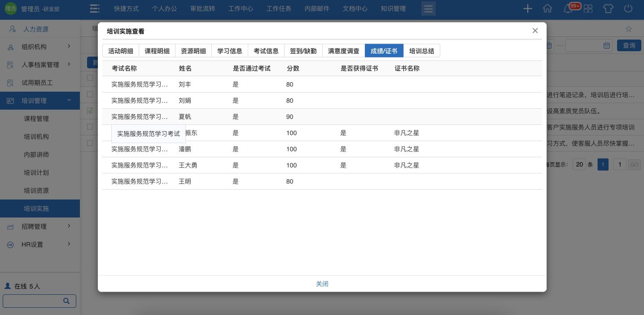This screenshot has height=315, width=644.
Task: Open 课程管理 in the sidebar
Action: (36, 119)
